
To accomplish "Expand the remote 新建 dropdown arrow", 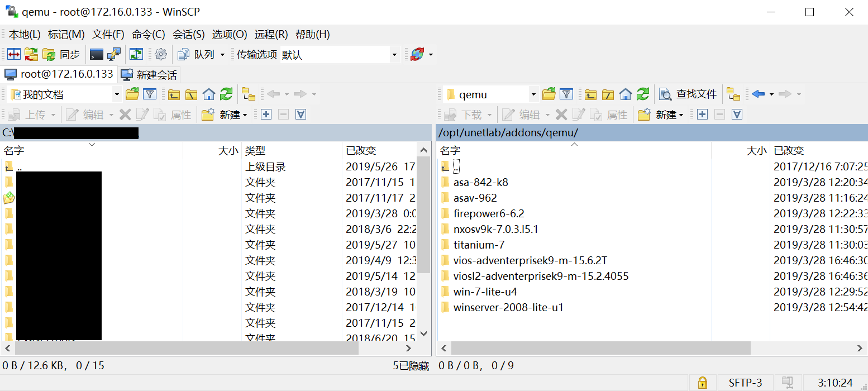I will [681, 115].
